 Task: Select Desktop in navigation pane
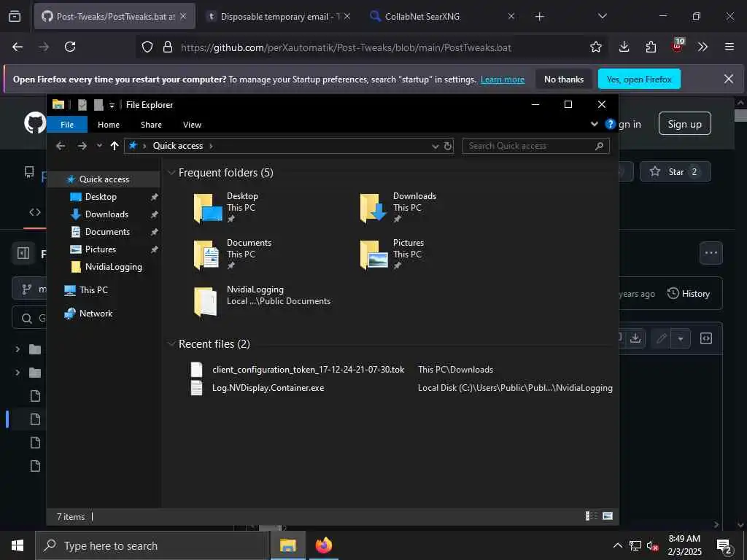[x=101, y=197]
